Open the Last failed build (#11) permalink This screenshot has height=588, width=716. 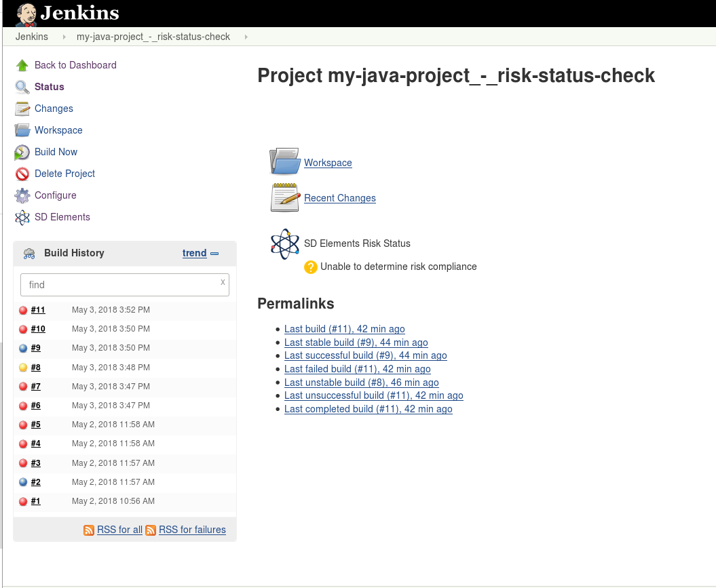[357, 369]
